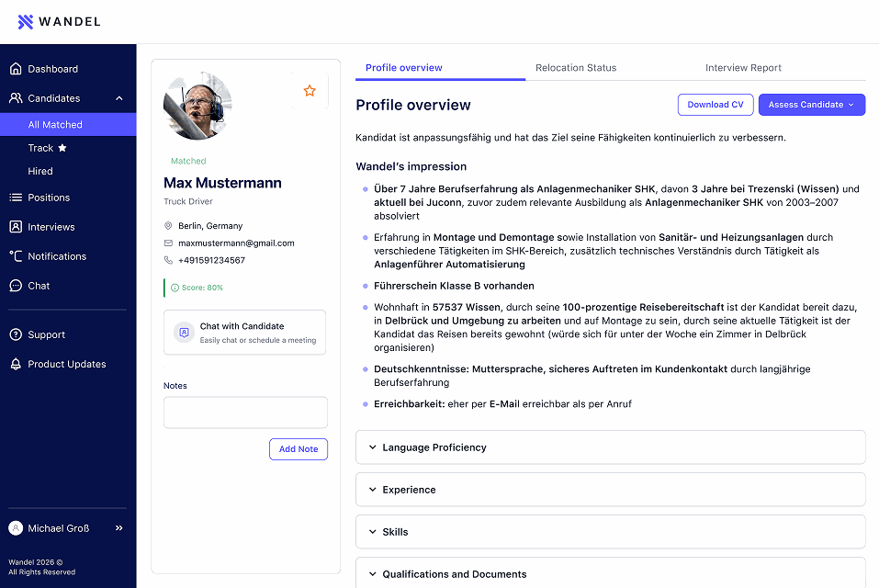Expand the Michael Groß user menu arrows

[x=118, y=528]
